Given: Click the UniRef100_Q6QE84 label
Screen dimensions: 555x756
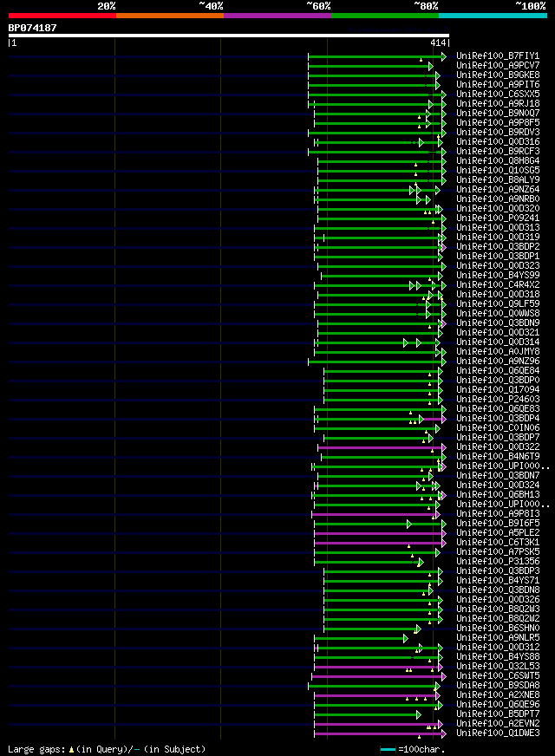Looking at the screenshot, I should [498, 371].
